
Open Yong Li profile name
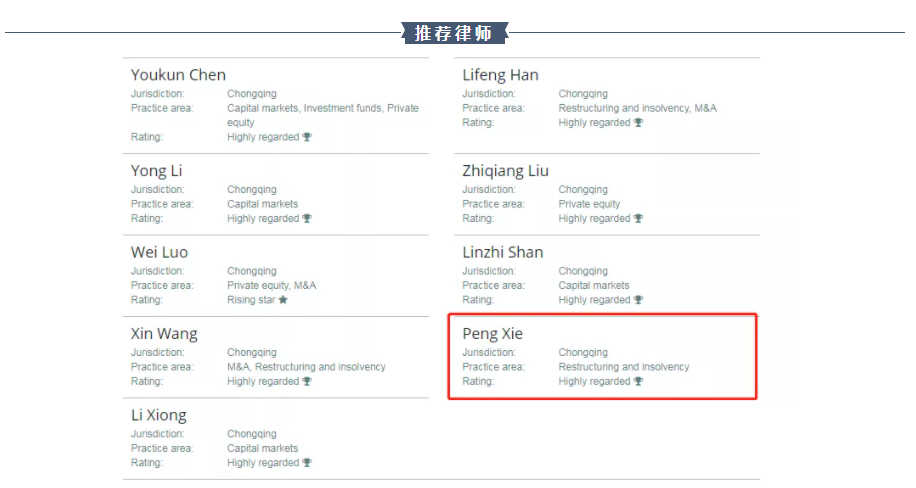157,171
